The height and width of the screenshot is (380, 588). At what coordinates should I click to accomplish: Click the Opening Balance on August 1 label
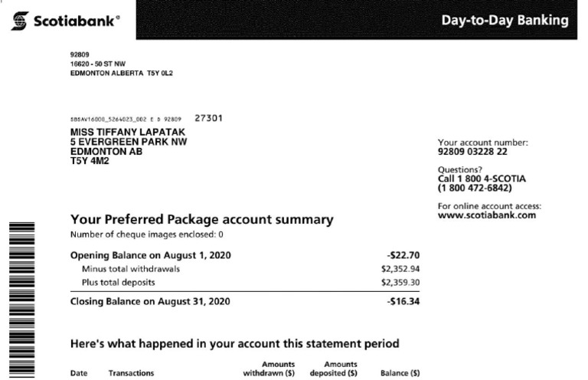pos(151,255)
